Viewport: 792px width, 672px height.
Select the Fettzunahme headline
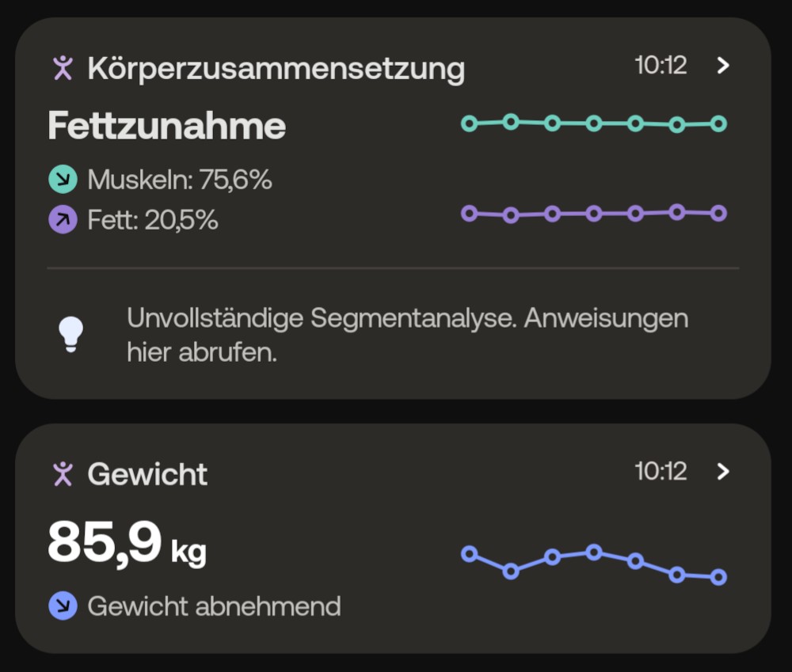(166, 126)
